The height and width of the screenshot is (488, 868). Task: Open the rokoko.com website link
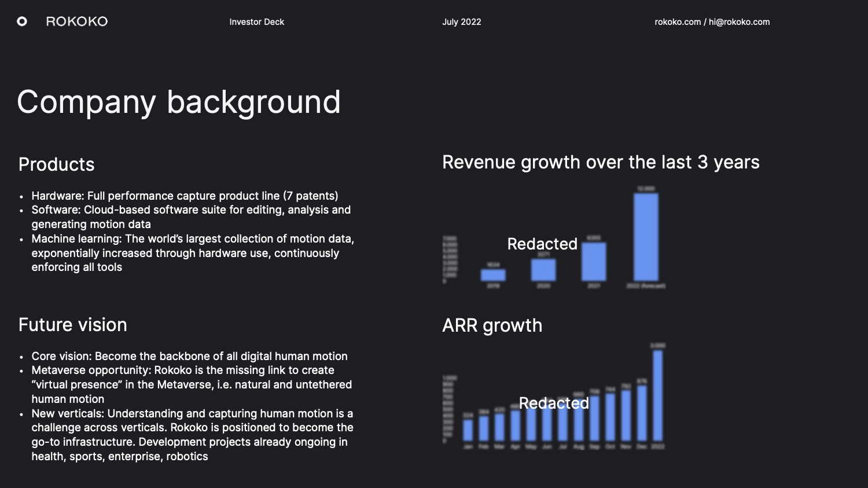click(678, 22)
